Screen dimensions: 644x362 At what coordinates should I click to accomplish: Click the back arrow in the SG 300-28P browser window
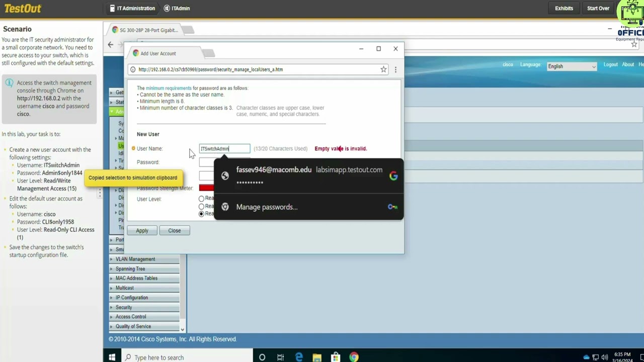tap(111, 44)
